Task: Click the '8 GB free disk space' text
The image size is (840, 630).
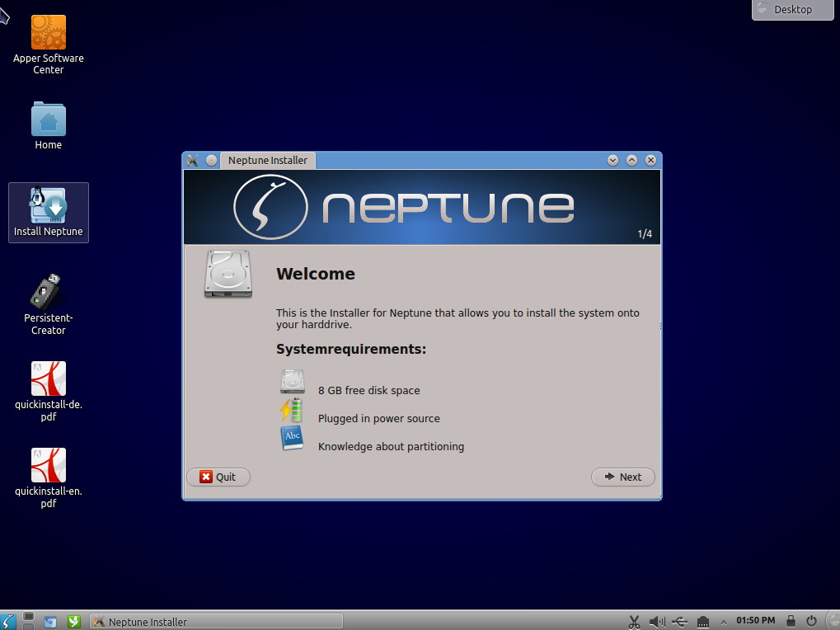Action: pyautogui.click(x=369, y=391)
